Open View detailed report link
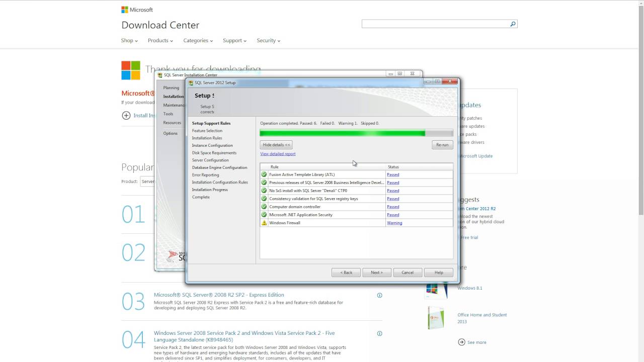Viewport: 644px width, 362px height. [x=278, y=154]
